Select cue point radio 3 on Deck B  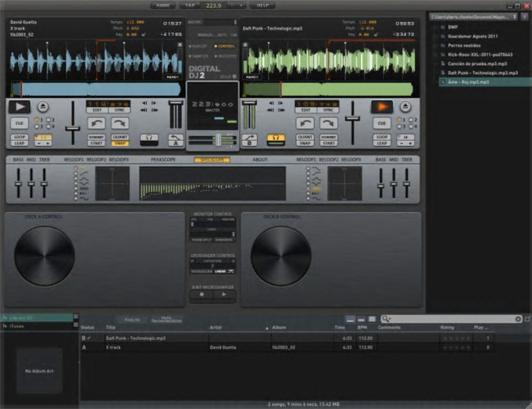[x=399, y=126]
